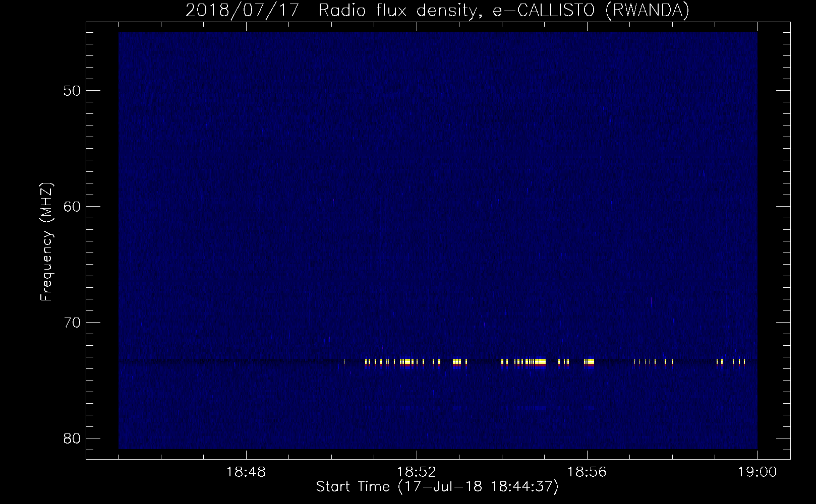Select the 18:56 time tick label
The image size is (816, 504).
pos(587,473)
